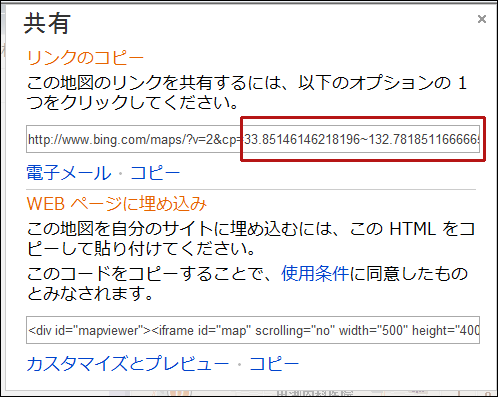The height and width of the screenshot is (397, 498).
Task: Click the 電子メール link
Action: [x=69, y=173]
